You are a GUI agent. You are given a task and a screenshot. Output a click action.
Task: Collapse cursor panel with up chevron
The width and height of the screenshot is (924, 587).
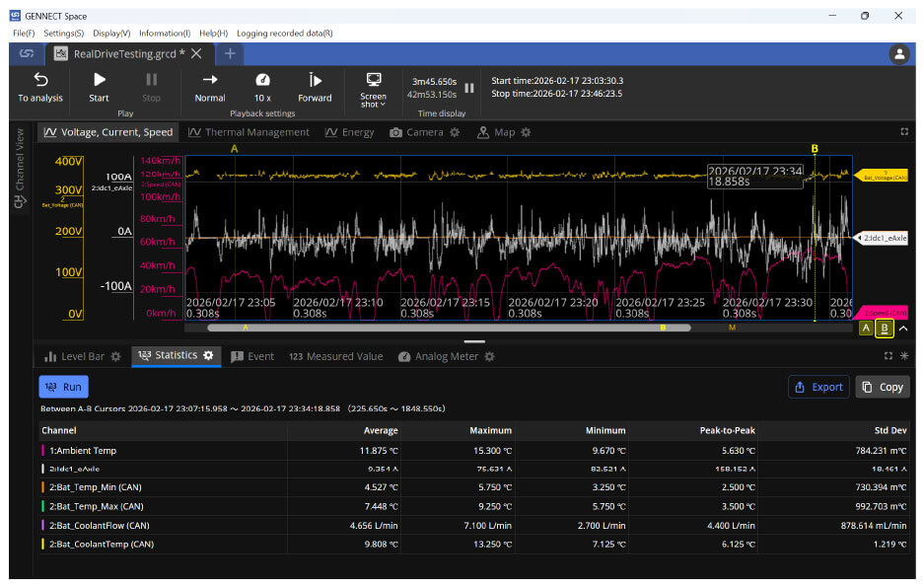click(x=902, y=329)
